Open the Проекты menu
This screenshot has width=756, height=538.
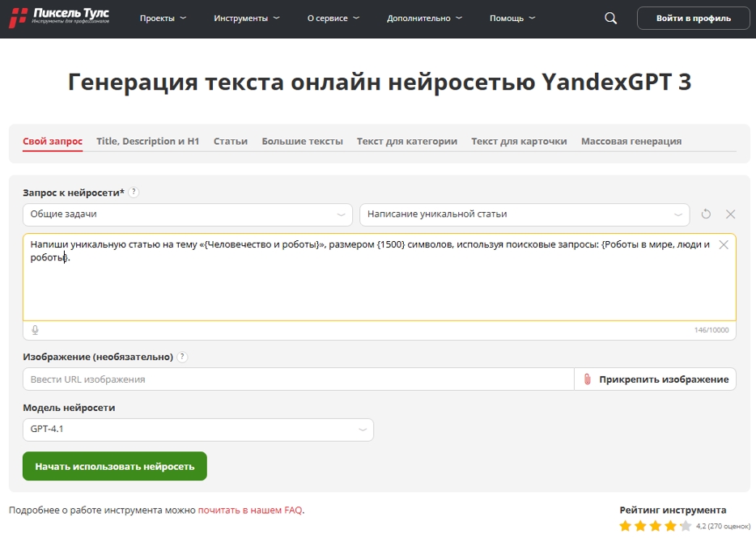tap(163, 19)
